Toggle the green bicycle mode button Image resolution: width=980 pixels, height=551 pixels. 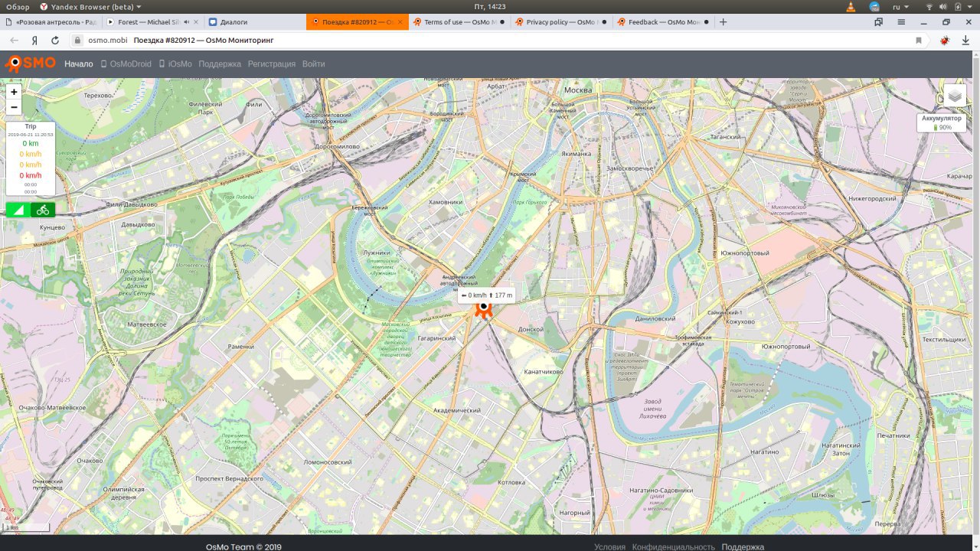[x=43, y=210]
